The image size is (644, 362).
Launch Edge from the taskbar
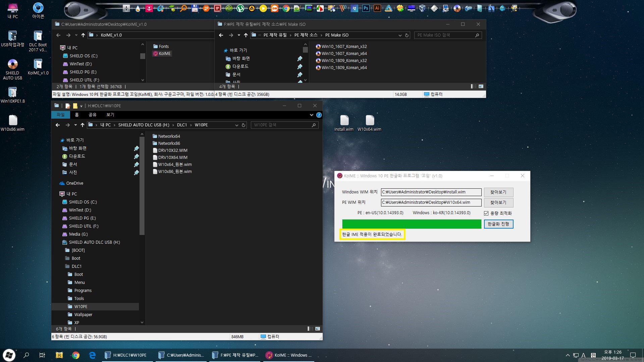pos(92,355)
